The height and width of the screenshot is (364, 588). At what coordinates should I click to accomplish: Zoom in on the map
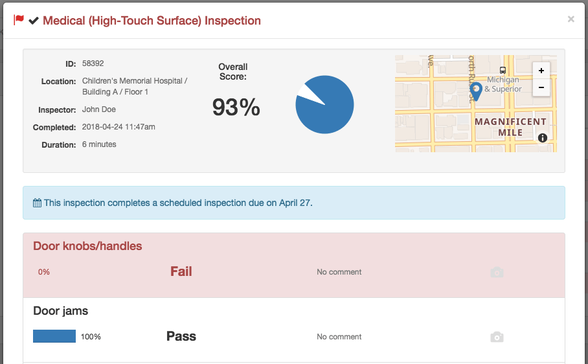click(541, 71)
